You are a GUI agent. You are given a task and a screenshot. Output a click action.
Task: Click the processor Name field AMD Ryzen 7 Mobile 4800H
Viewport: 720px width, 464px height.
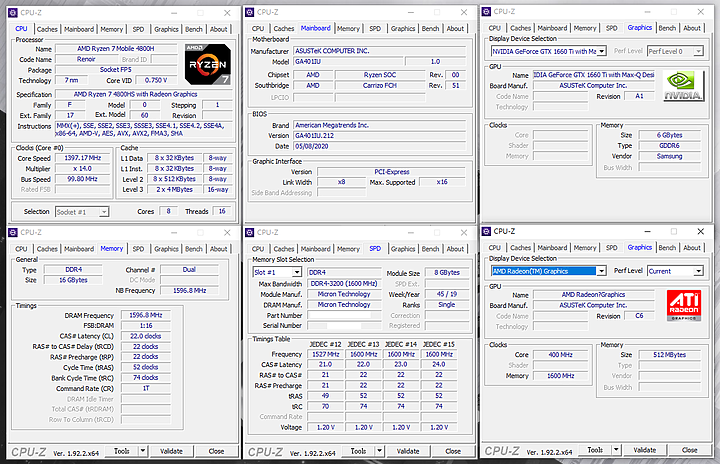116,49
